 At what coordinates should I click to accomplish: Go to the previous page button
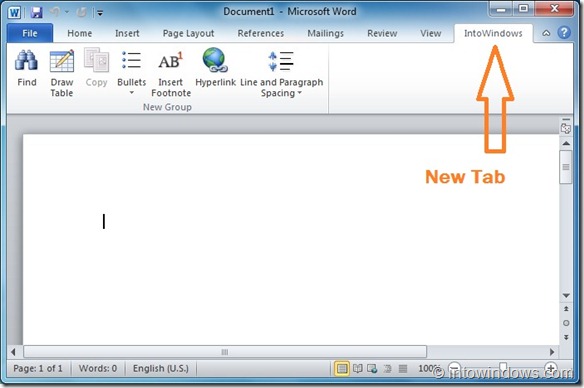click(x=566, y=309)
